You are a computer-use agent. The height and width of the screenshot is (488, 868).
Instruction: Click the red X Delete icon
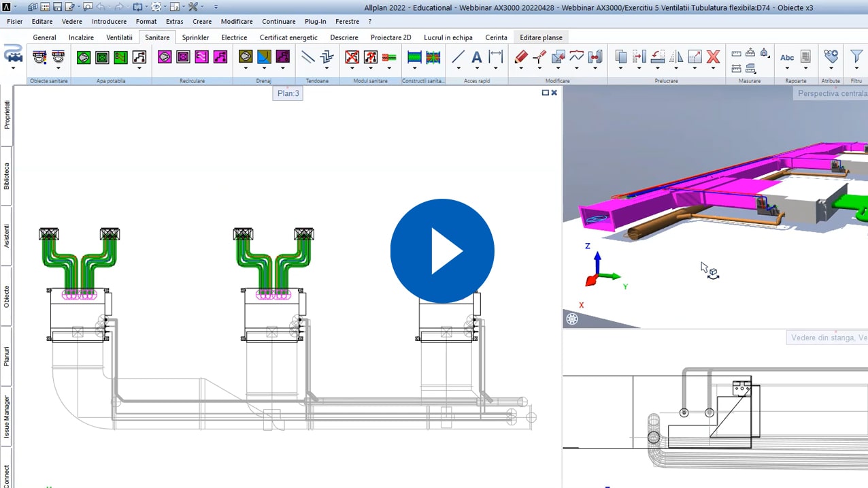point(713,57)
